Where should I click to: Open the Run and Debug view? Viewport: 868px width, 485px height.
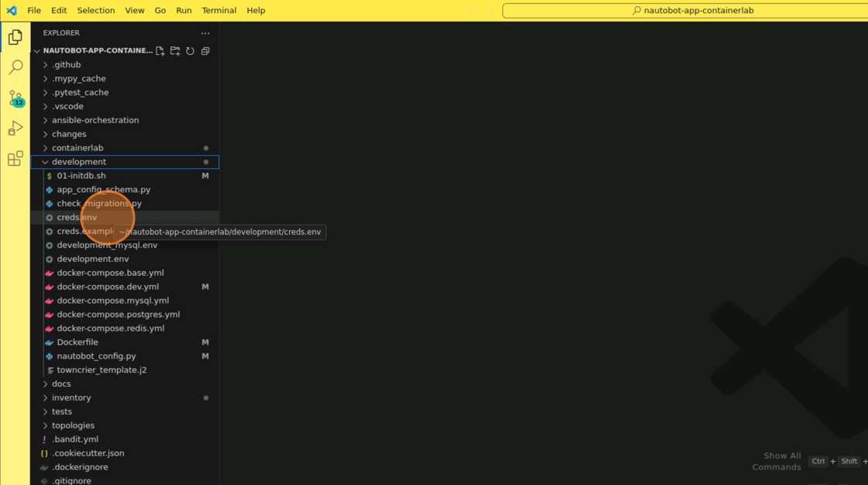(15, 129)
